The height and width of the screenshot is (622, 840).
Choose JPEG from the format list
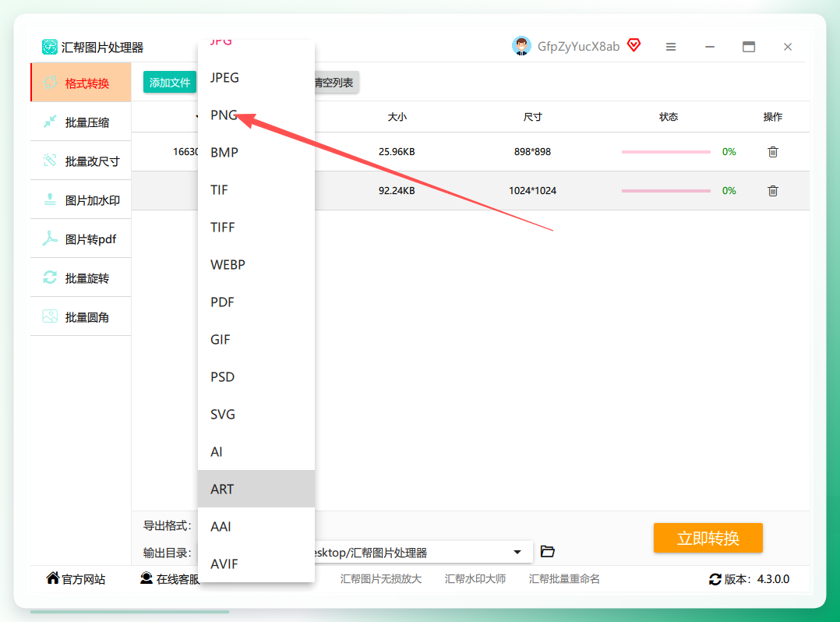tap(256, 78)
